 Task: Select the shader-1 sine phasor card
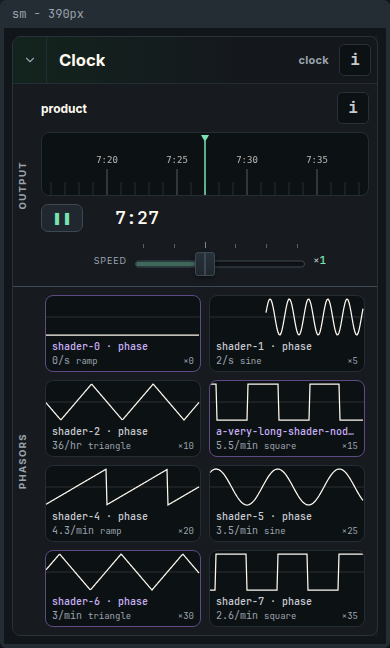pyautogui.click(x=287, y=333)
